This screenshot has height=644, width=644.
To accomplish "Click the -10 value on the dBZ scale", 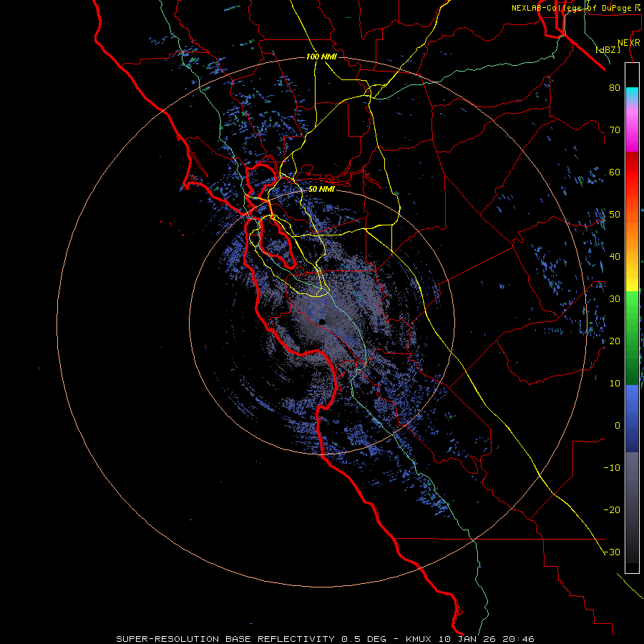I will click(612, 468).
